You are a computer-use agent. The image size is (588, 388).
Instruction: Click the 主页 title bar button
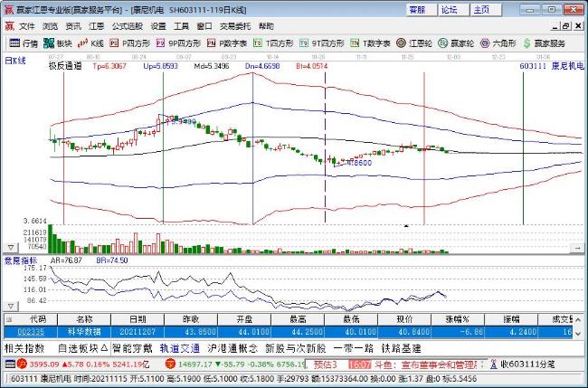click(x=487, y=10)
